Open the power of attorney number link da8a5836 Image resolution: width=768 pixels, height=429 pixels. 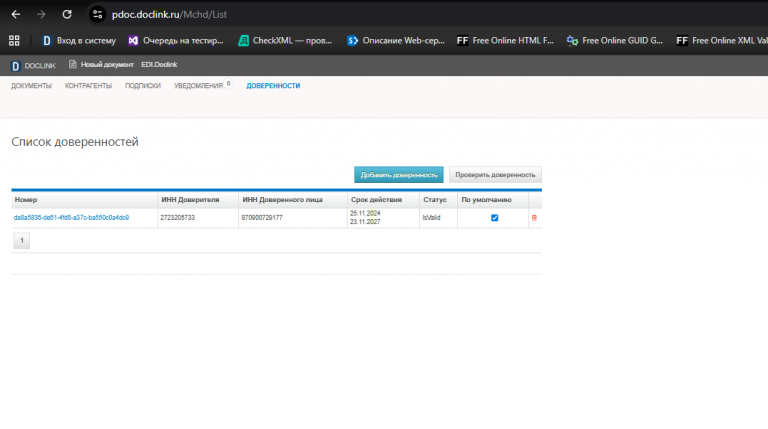pyautogui.click(x=72, y=217)
